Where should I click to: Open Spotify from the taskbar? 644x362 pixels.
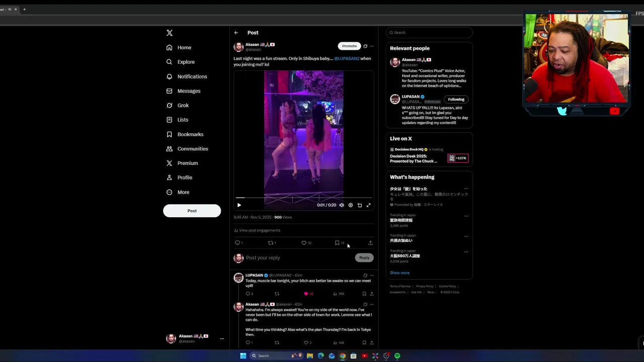click(397, 356)
